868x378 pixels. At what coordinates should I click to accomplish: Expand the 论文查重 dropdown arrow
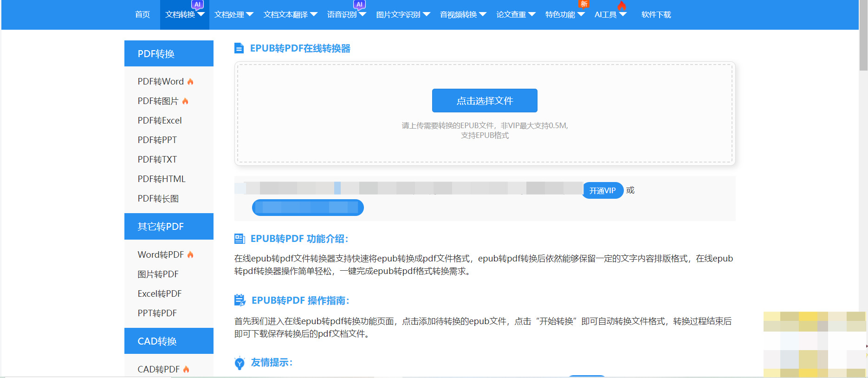pos(532,14)
